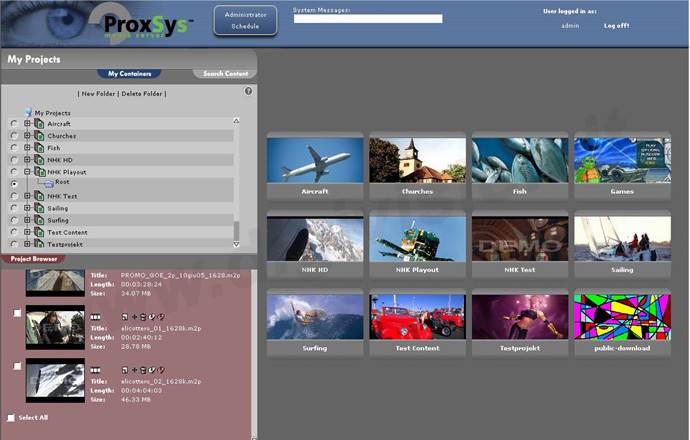This screenshot has width=690, height=440.
Task: Click the elicottero_02_1628k.m2p video thumbnail
Action: (55, 381)
